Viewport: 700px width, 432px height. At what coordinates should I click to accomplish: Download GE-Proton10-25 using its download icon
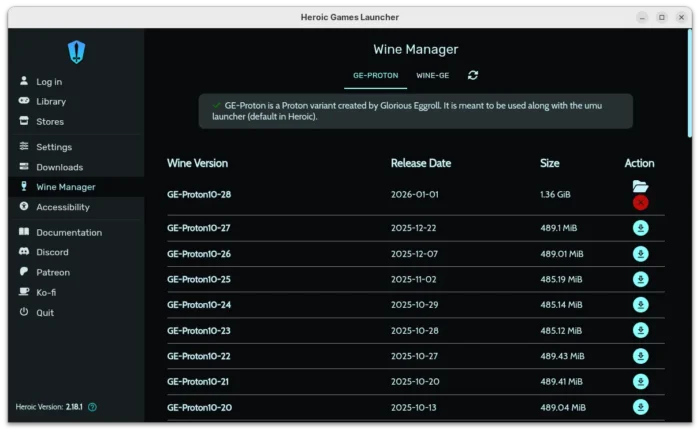(x=640, y=279)
